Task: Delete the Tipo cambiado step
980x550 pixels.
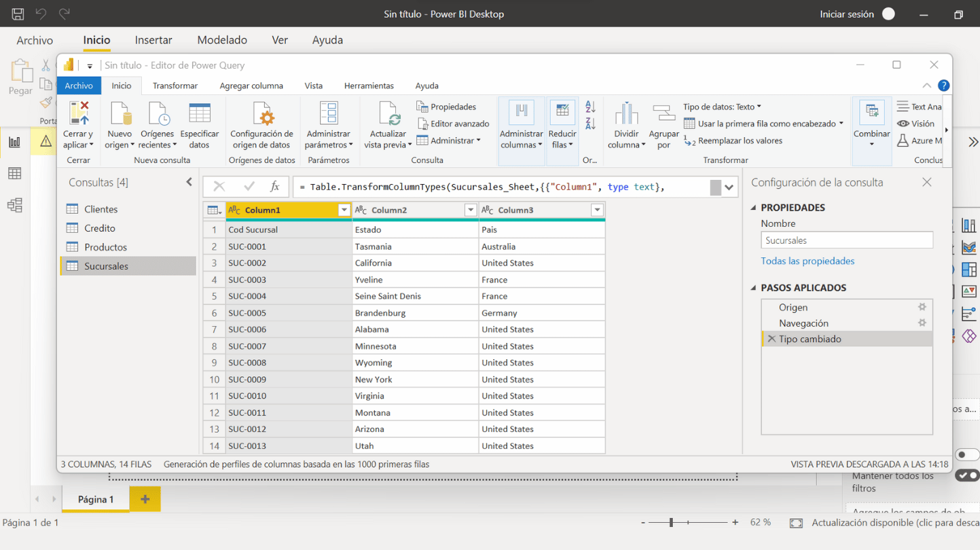Action: pyautogui.click(x=772, y=339)
